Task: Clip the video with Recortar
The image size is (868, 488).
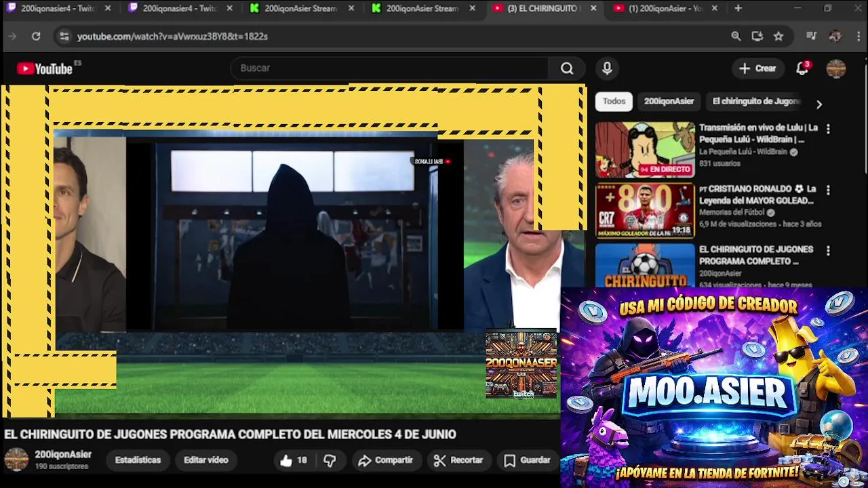Action: point(458,460)
